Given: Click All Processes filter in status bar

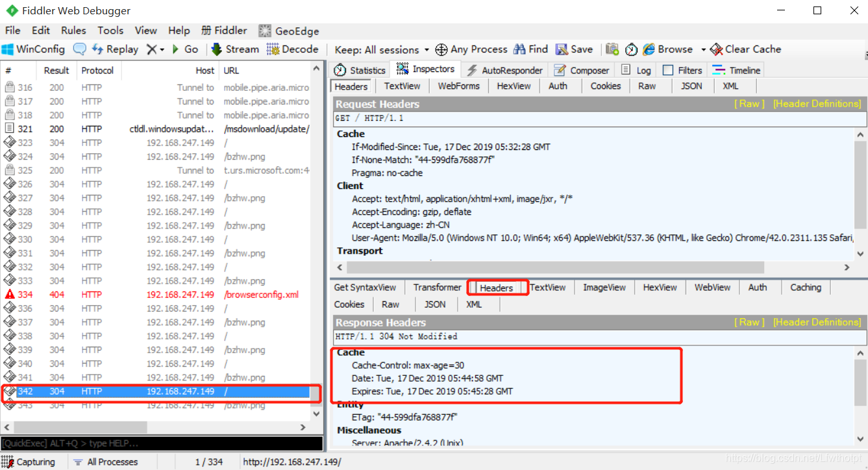Looking at the screenshot, I should (x=106, y=462).
